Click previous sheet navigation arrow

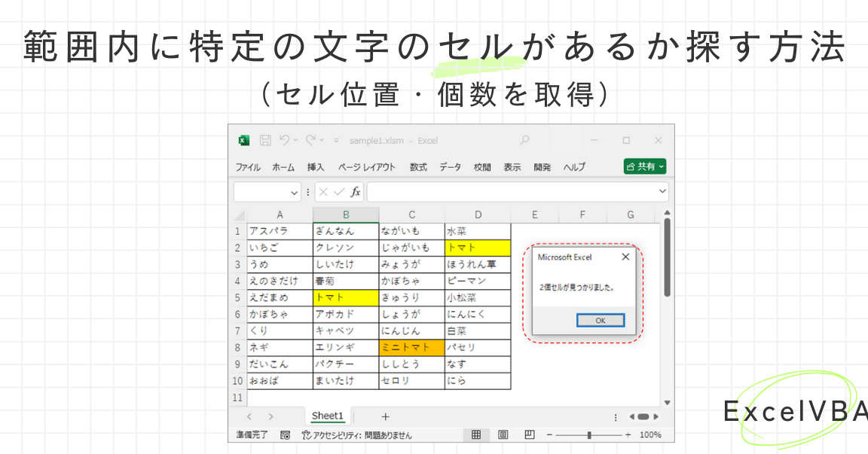249,416
